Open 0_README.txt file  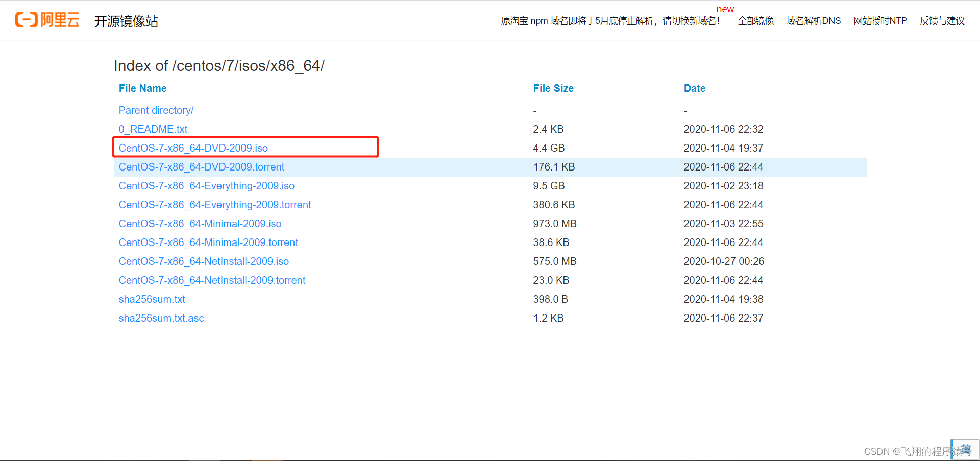(153, 129)
